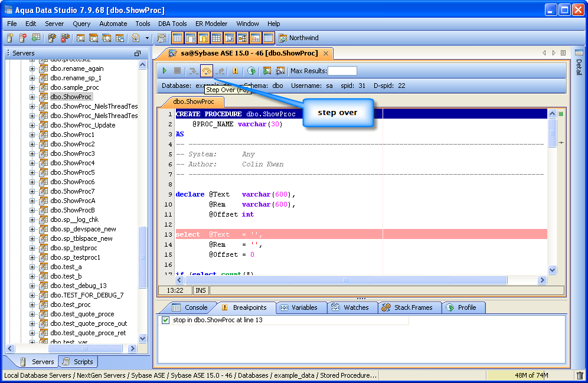Click the Max Results input field
Viewport: 588px width, 383px height.
click(342, 71)
